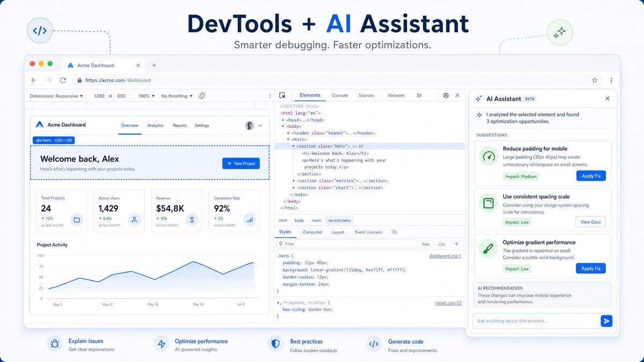Switch to the Console tab
This screenshot has height=362, width=644.
340,95
